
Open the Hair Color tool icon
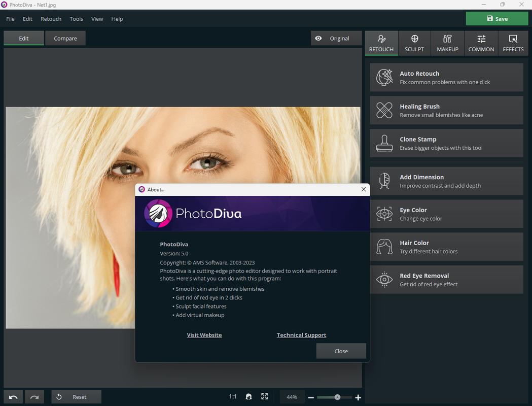(x=384, y=247)
